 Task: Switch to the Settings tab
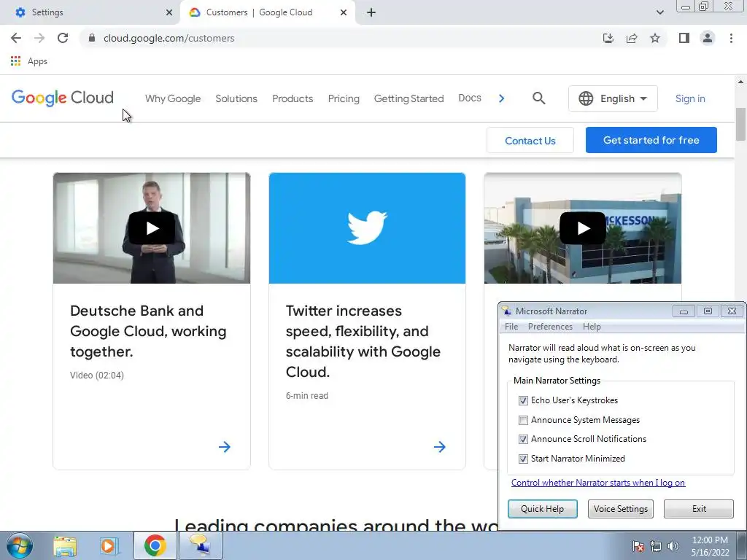89,12
